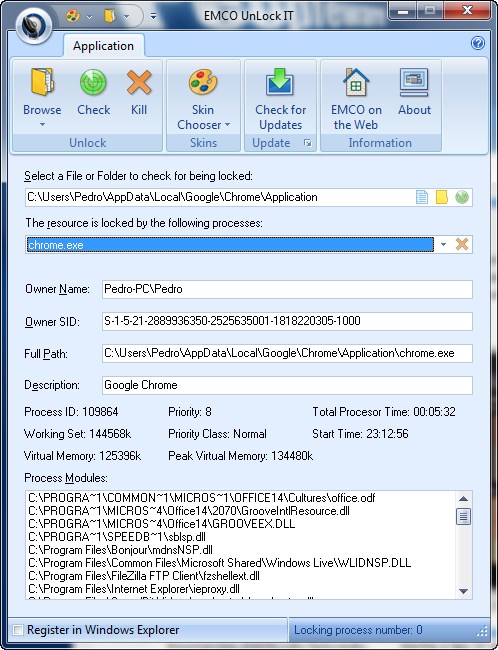Click the modules list scroll down arrow
The height and width of the screenshot is (650, 498).
(464, 591)
